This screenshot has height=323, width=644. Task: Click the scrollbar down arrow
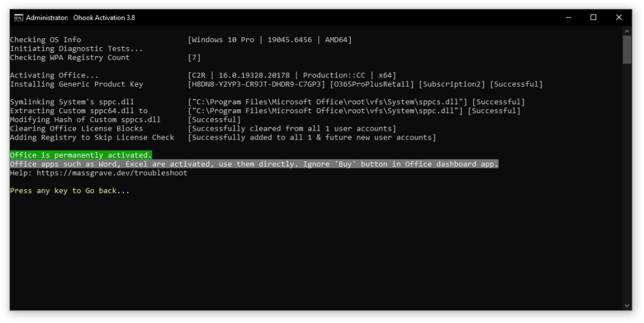click(627, 305)
